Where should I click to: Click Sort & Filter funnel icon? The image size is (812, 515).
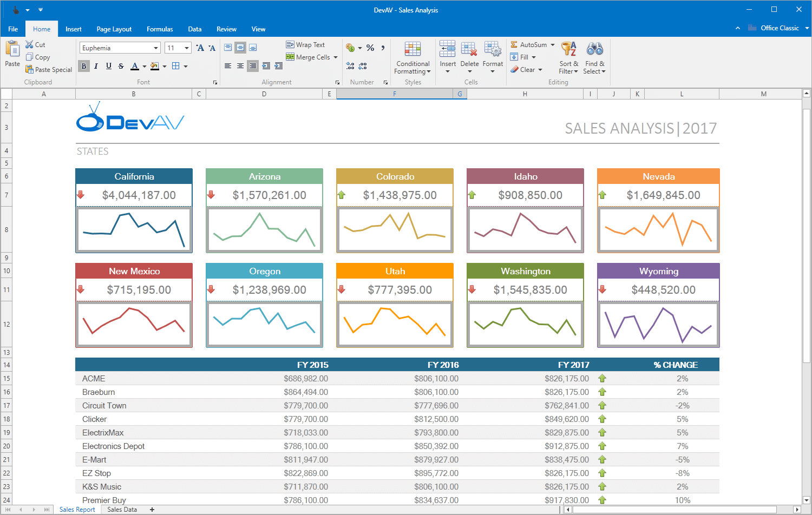(568, 50)
